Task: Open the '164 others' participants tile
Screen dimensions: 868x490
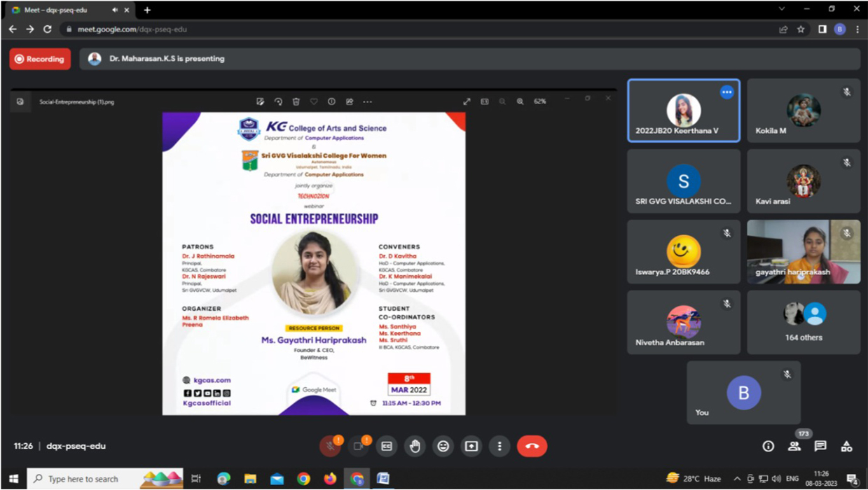Action: [x=804, y=323]
